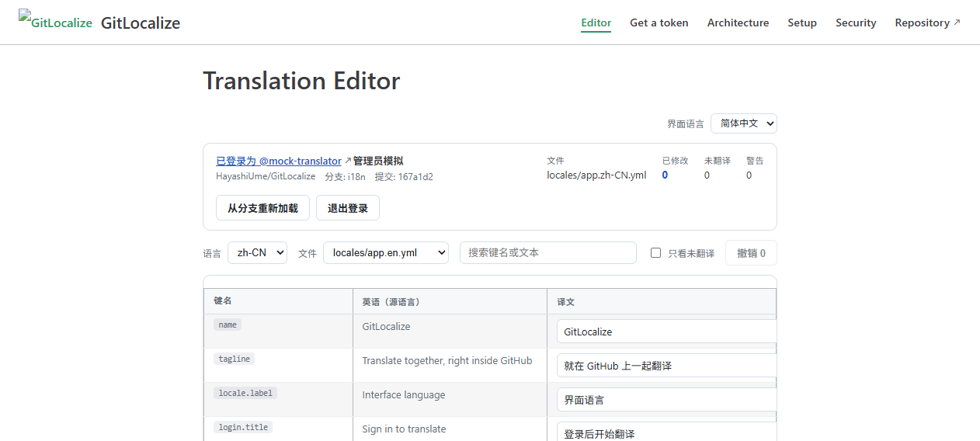Open the GitLocalize home title link
Image resolution: width=980 pixels, height=441 pixels.
click(x=141, y=23)
